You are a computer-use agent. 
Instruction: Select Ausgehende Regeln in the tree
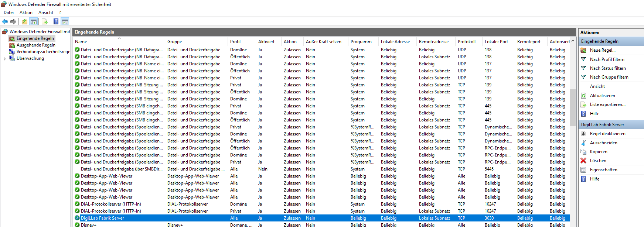pyautogui.click(x=36, y=45)
